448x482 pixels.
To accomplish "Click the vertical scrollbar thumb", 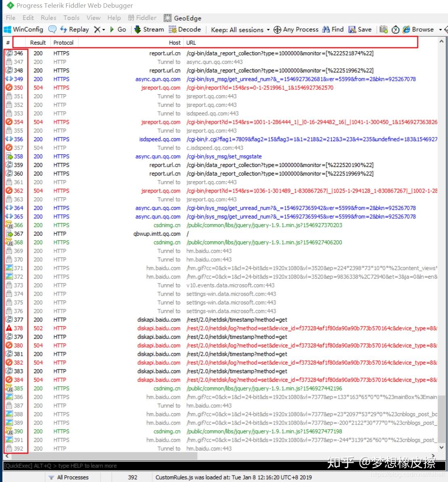I will (441, 420).
